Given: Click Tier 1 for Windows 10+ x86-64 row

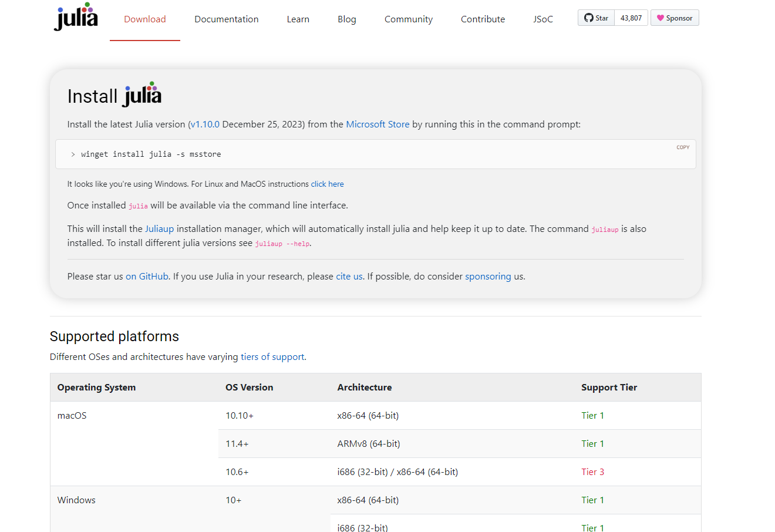Looking at the screenshot, I should [x=592, y=500].
